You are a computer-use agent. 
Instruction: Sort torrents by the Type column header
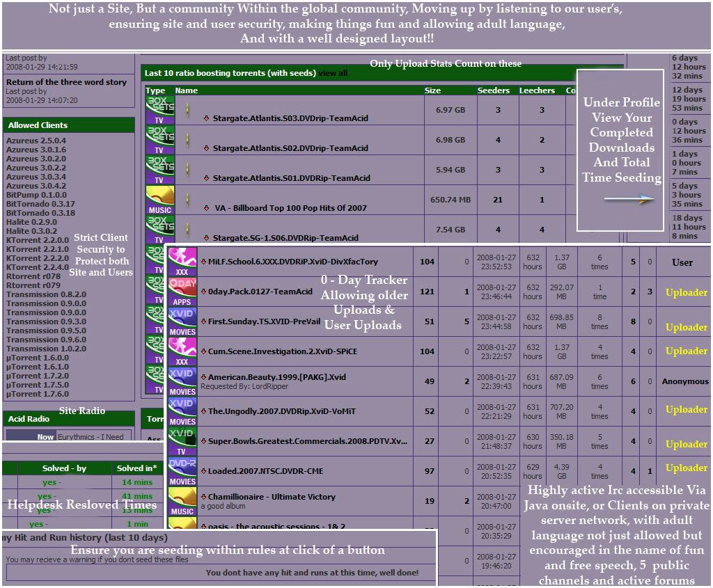tap(155, 91)
